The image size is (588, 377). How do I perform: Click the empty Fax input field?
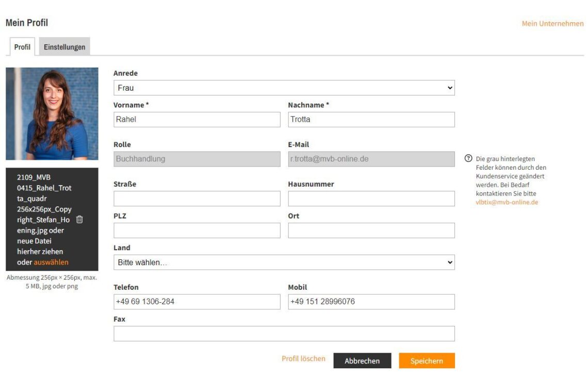point(284,334)
